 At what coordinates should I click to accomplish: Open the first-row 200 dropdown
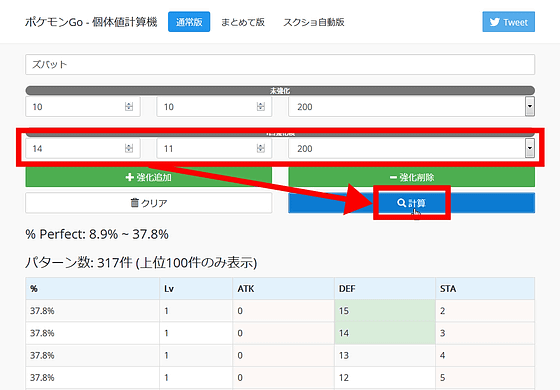pyautogui.click(x=411, y=107)
